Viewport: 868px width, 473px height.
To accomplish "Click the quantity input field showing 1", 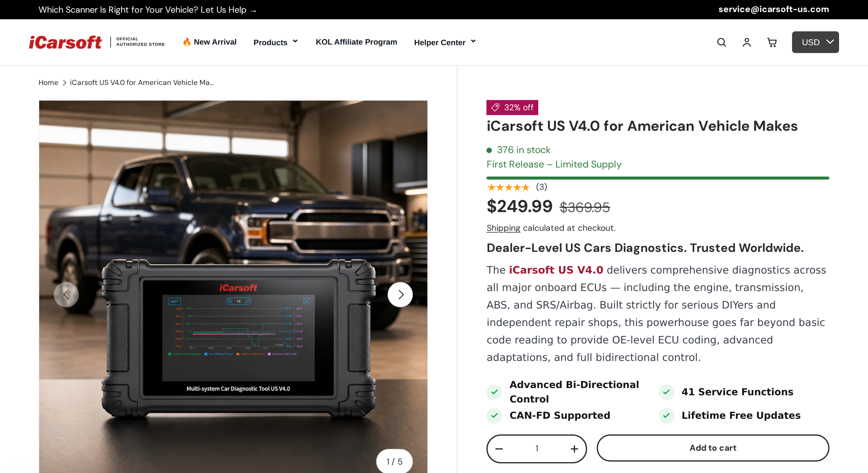I will pyautogui.click(x=536, y=449).
